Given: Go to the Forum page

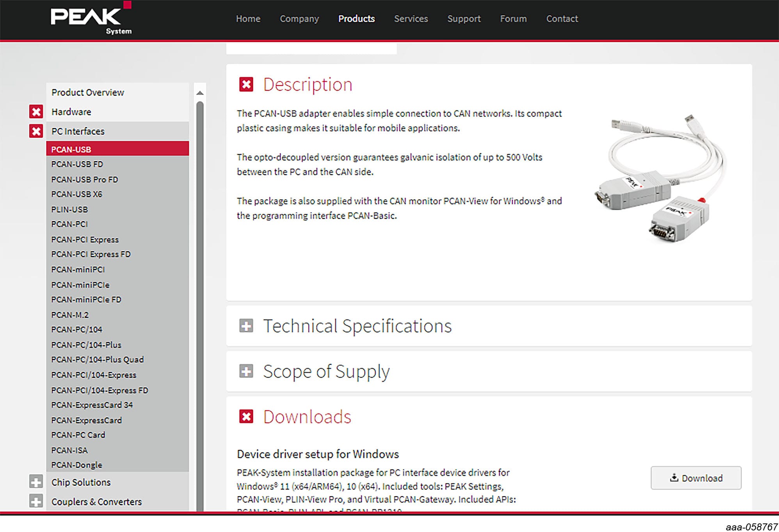Looking at the screenshot, I should coord(513,19).
